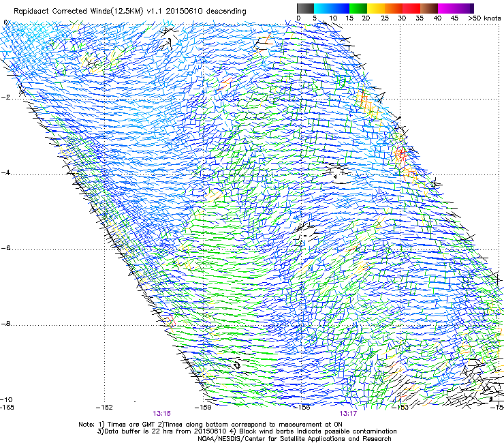Click the -159 longitude axis label
504x443 pixels.
[203, 408]
